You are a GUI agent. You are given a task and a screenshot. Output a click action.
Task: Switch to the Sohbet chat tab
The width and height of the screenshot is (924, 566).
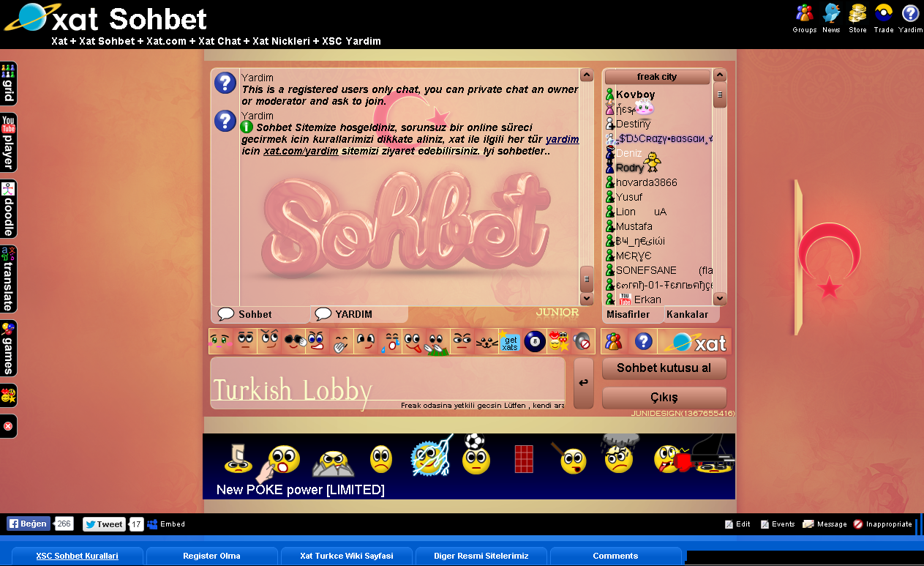tap(260, 314)
